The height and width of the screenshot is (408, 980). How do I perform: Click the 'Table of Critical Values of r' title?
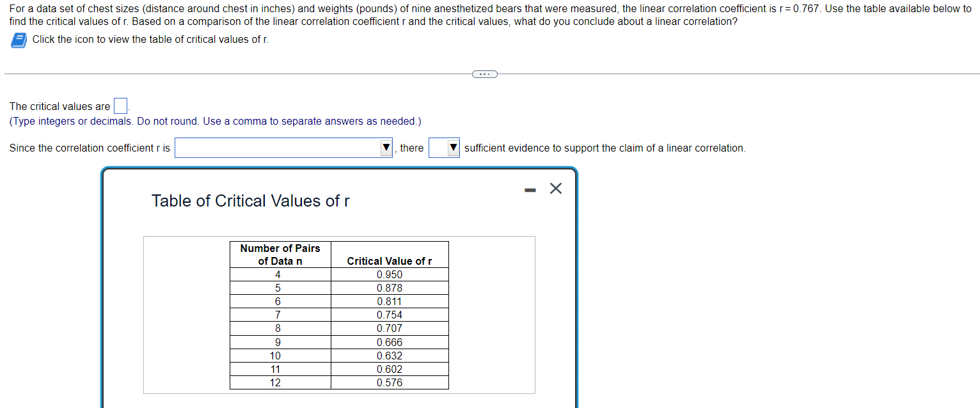(250, 201)
